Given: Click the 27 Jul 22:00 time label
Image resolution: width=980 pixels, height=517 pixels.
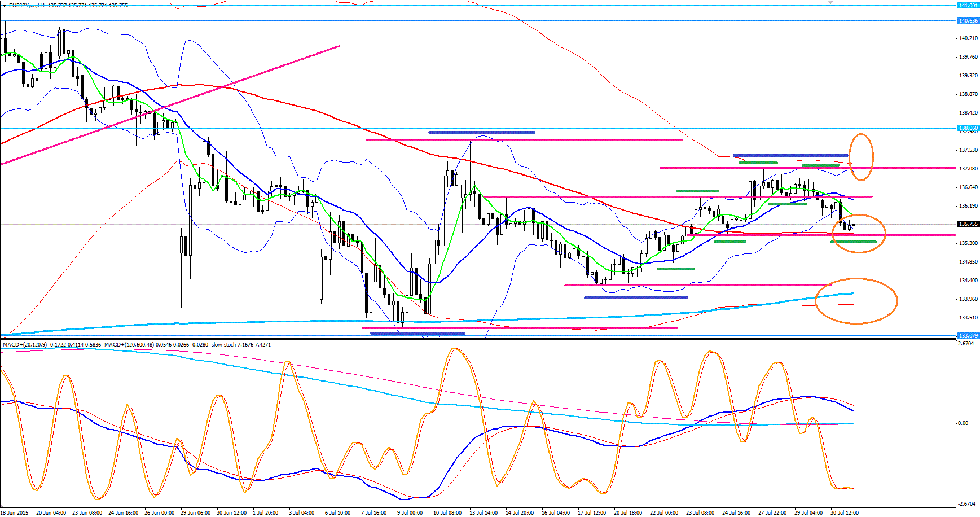Looking at the screenshot, I should pos(773,513).
